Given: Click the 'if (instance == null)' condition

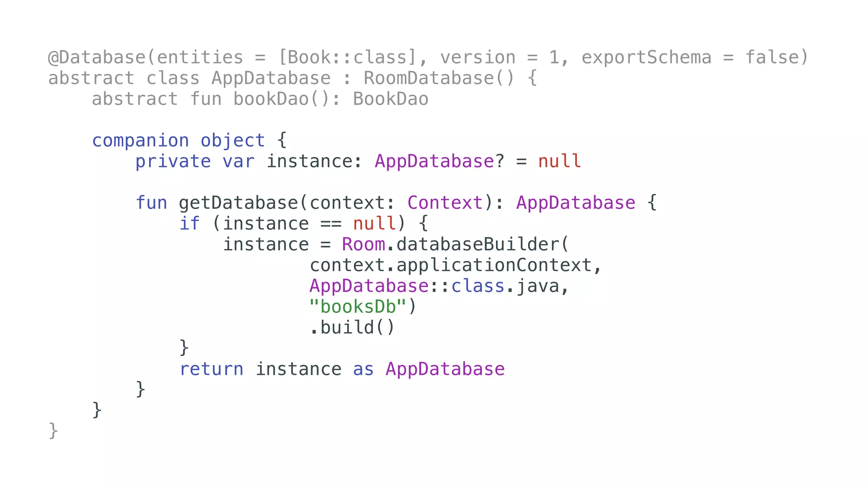Looking at the screenshot, I should (292, 224).
